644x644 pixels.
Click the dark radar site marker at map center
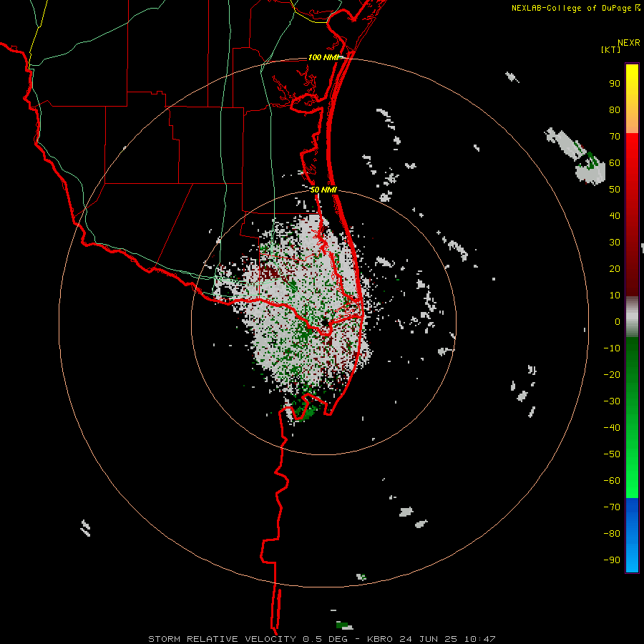326,323
